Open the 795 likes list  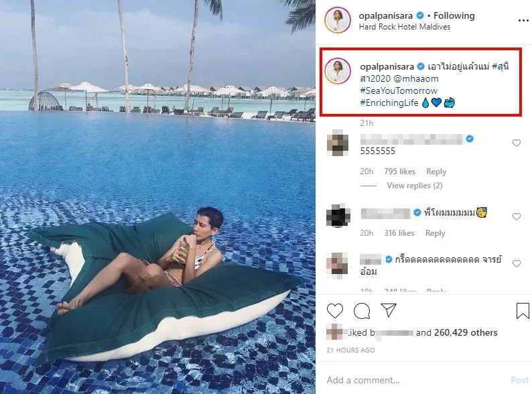pos(399,172)
